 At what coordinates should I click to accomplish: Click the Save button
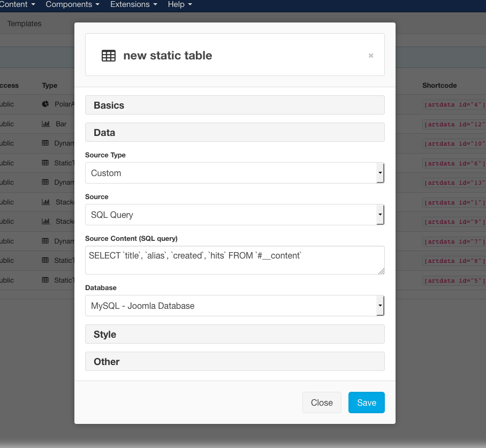pyautogui.click(x=366, y=403)
